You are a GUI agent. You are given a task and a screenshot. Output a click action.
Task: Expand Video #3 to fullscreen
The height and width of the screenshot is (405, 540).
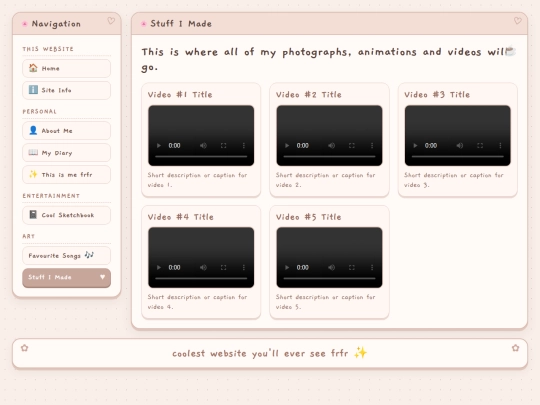pyautogui.click(x=480, y=146)
